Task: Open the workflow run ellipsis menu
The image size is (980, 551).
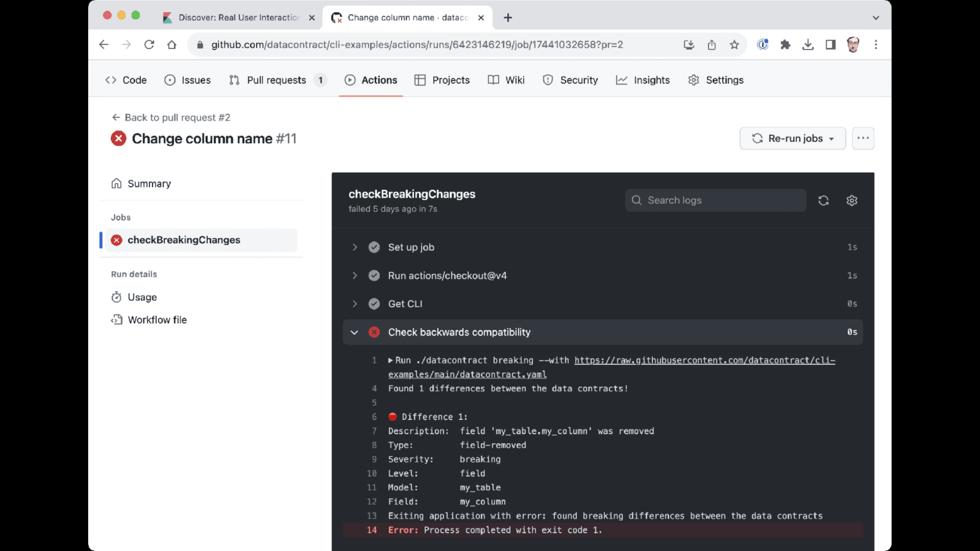Action: [x=863, y=138]
